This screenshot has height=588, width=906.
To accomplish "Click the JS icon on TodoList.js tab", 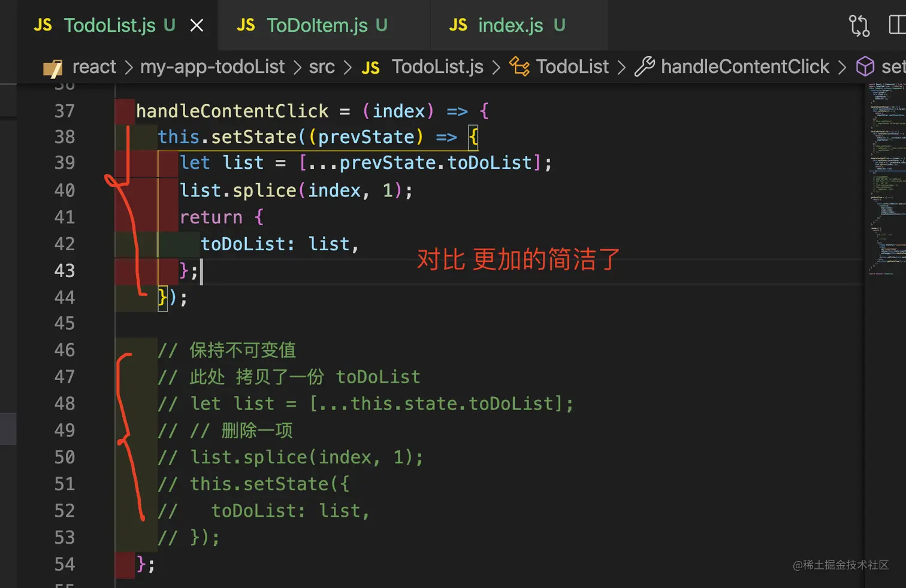I will point(43,26).
